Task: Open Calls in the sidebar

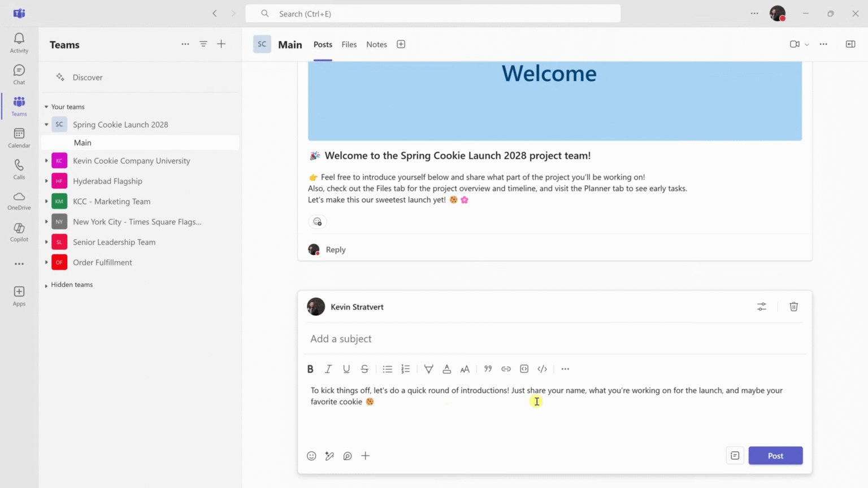Action: (19, 169)
